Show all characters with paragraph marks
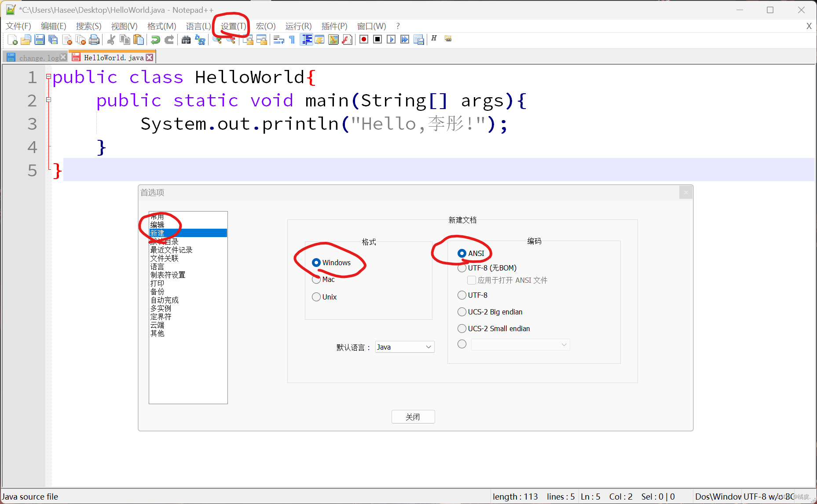Viewport: 817px width, 504px height. 292,40
